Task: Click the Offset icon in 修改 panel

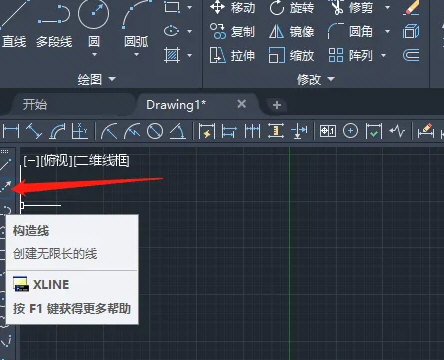Action: [411, 55]
